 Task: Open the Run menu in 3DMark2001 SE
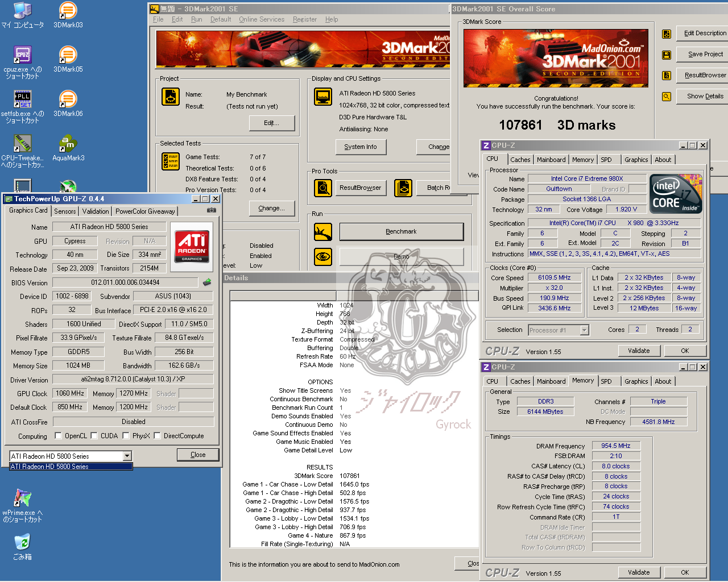coord(197,19)
